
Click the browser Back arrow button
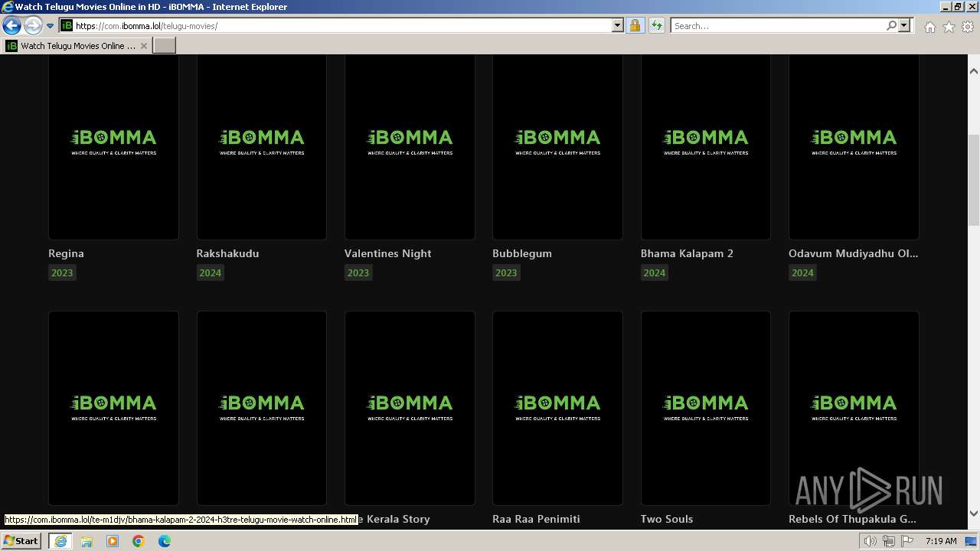point(11,26)
